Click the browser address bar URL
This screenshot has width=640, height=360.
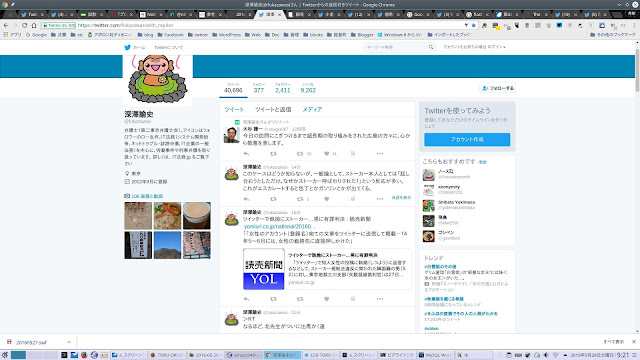click(125, 25)
